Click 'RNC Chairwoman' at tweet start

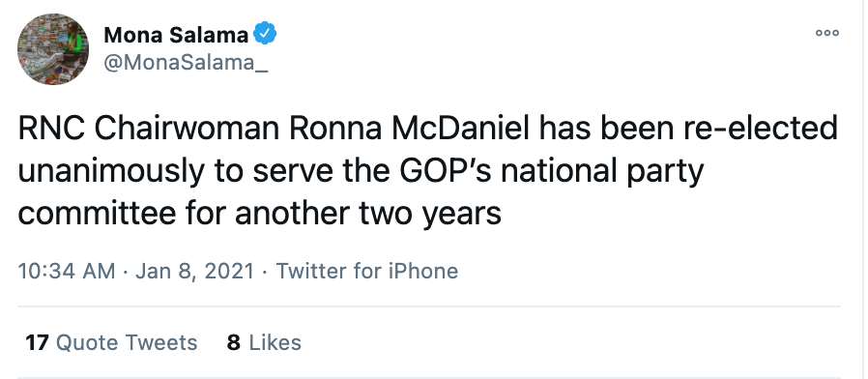[x=149, y=130]
